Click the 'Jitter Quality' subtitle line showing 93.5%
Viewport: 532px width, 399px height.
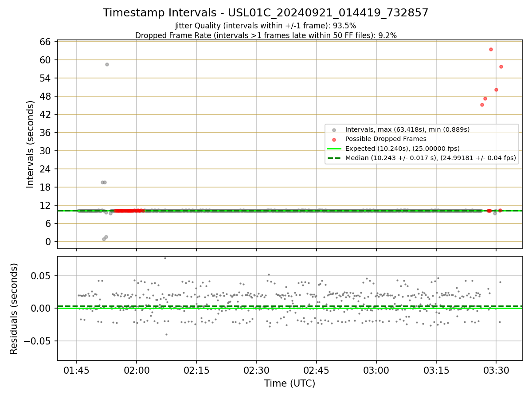[x=266, y=26]
